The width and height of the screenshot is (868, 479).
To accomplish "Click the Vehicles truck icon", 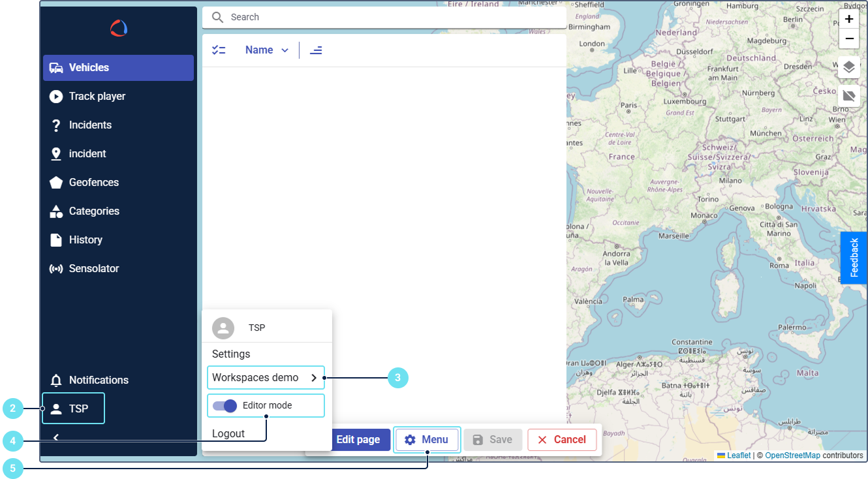I will click(x=56, y=68).
